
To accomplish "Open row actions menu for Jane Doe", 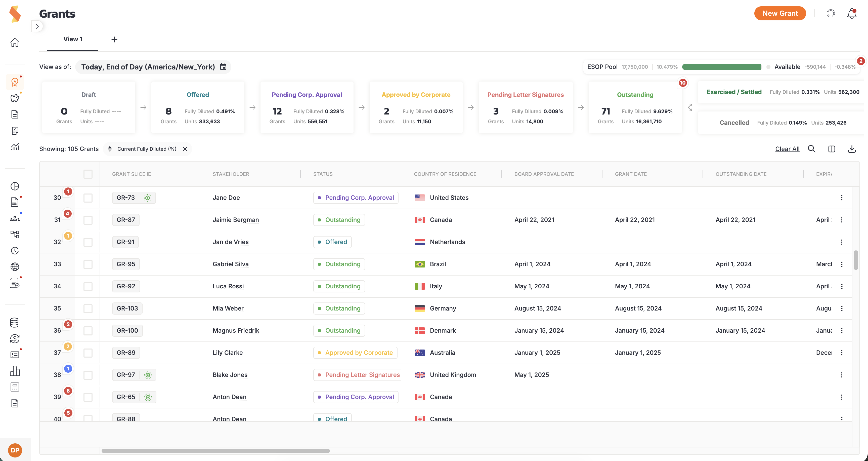I will tap(841, 198).
